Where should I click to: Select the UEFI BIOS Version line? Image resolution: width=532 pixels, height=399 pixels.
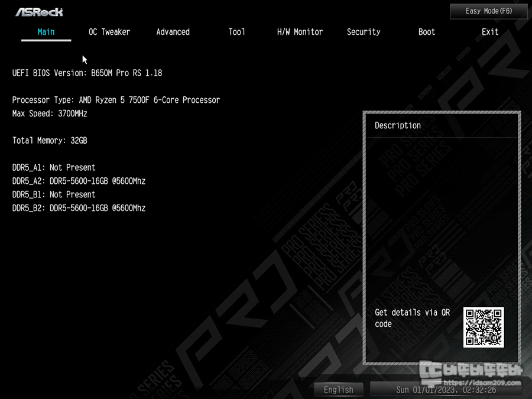pyautogui.click(x=87, y=73)
